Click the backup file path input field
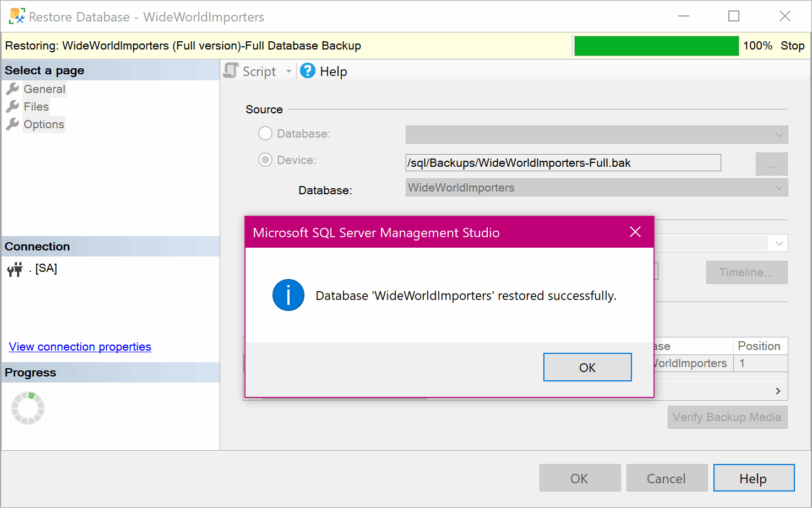Viewport: 812px width, 508px height. point(563,162)
